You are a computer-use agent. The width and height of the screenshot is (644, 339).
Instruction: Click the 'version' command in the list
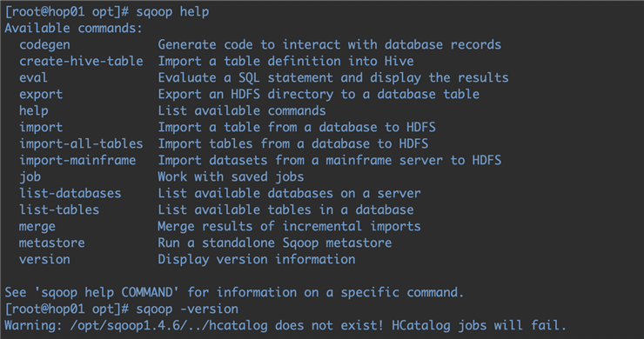44,259
